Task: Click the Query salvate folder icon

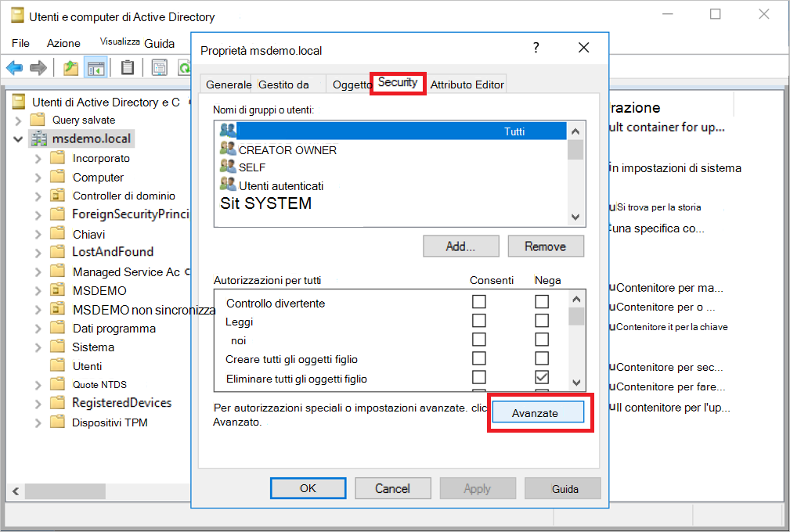Action: 38,120
